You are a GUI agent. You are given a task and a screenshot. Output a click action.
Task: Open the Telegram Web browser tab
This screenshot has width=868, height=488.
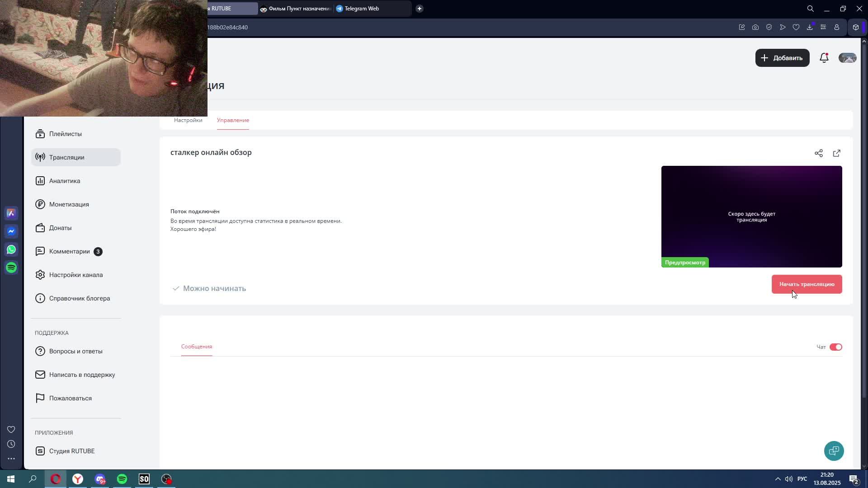[362, 9]
